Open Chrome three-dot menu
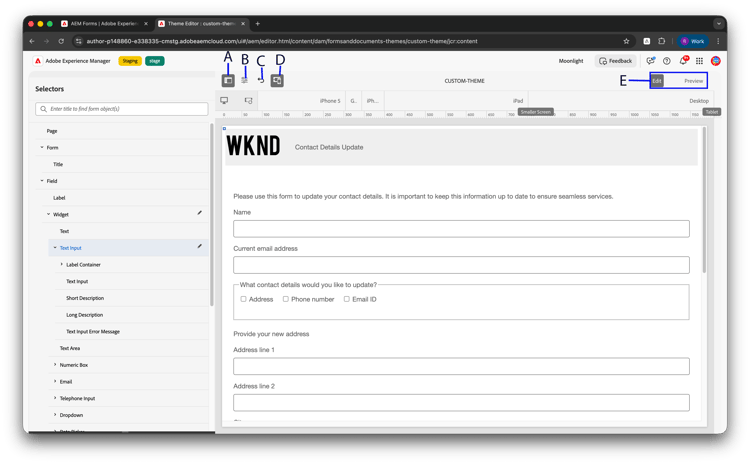The width and height of the screenshot is (750, 464). 718,41
